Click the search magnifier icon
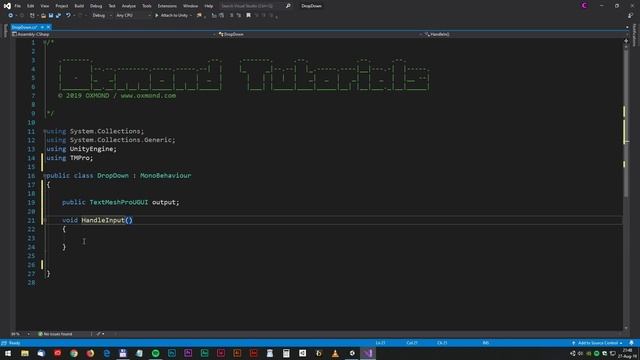640x360 pixels. click(288, 6)
